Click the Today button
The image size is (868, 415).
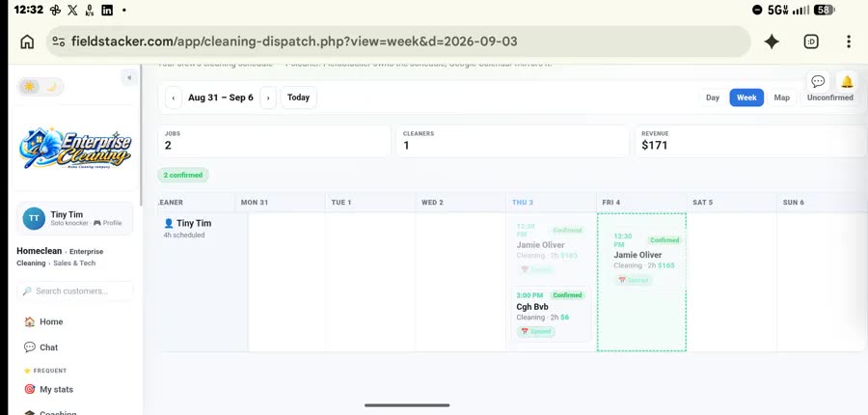coord(298,97)
